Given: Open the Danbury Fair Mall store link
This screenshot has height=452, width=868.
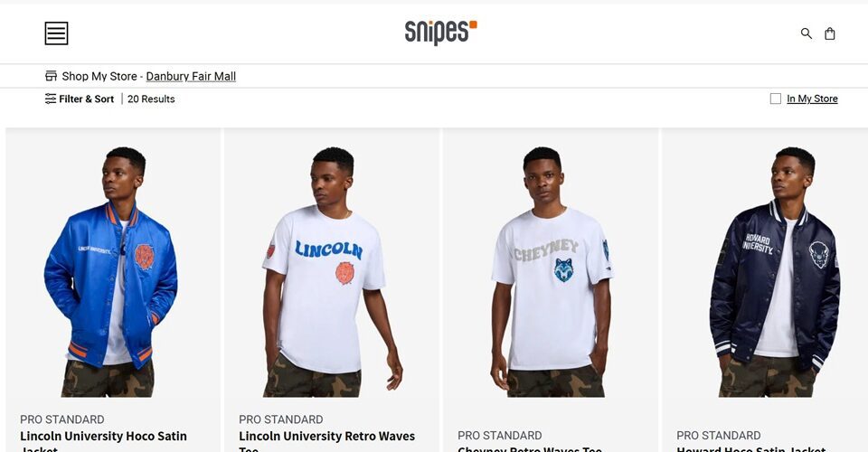Looking at the screenshot, I should coord(191,76).
